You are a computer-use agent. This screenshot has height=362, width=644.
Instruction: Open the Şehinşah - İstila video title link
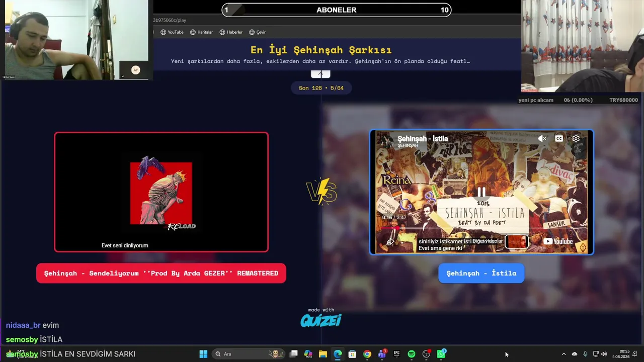coord(423,138)
